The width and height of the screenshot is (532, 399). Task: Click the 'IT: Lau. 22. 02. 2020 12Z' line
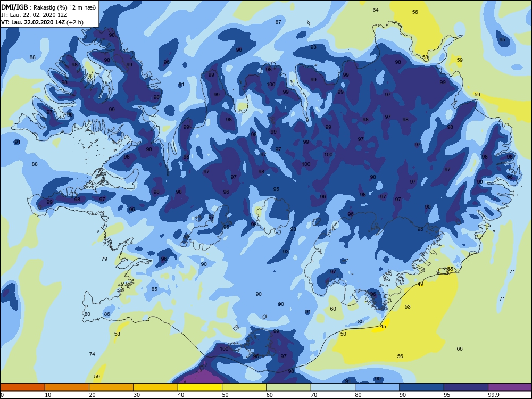pyautogui.click(x=34, y=15)
